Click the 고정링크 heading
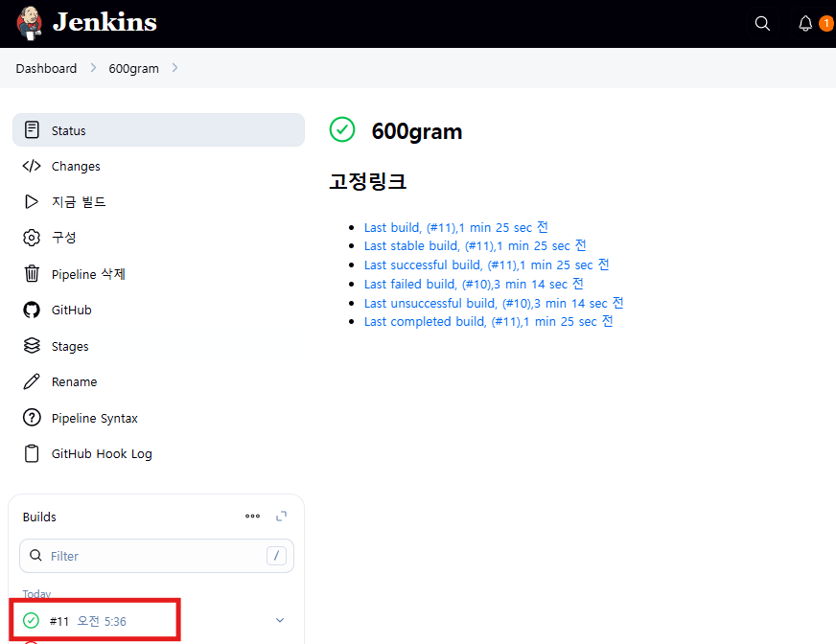The width and height of the screenshot is (836, 644). point(368,181)
